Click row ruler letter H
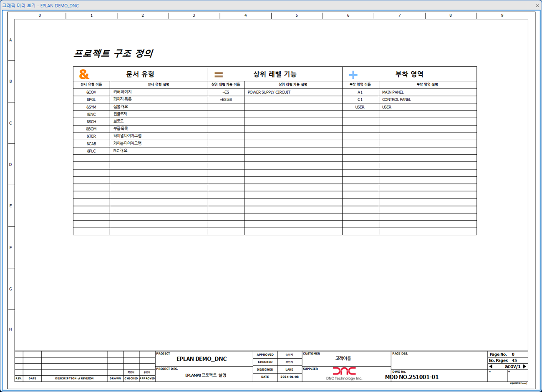 coord(10,329)
